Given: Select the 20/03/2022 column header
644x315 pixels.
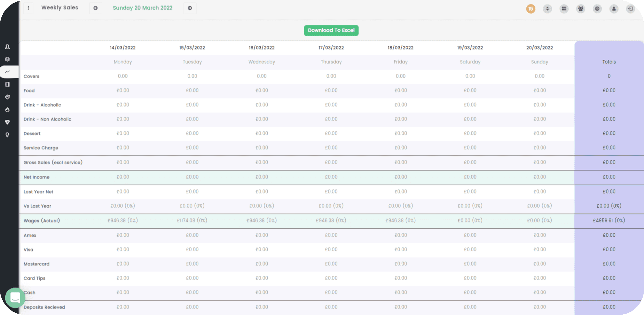Looking at the screenshot, I should coord(540,48).
